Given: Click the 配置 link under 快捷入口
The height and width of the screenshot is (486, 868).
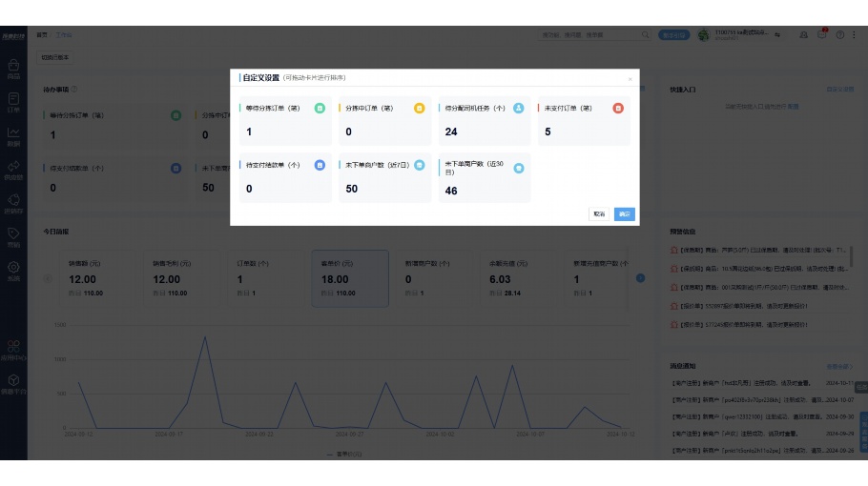Looking at the screenshot, I should tap(794, 107).
